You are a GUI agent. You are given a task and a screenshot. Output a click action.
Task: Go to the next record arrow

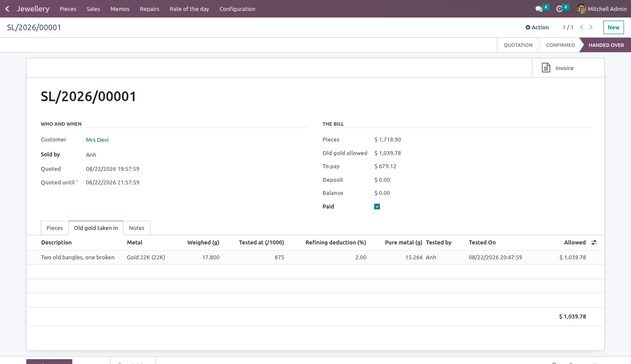[591, 27]
